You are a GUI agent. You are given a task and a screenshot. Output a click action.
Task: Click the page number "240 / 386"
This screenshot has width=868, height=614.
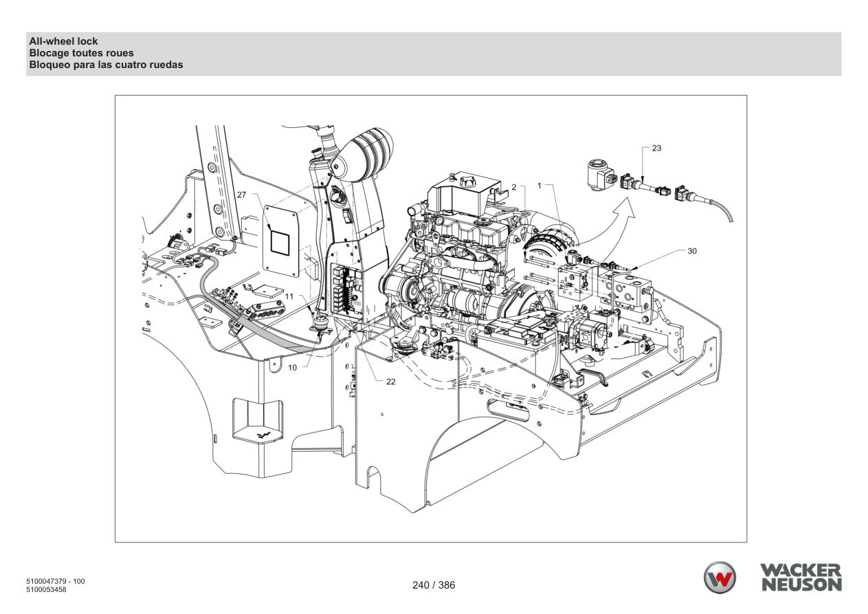coord(434,586)
